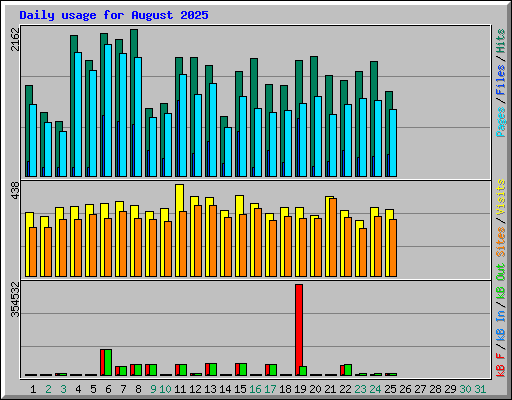Click the tall red bar for day 19
This screenshot has width=512, height=400.
coord(299,330)
